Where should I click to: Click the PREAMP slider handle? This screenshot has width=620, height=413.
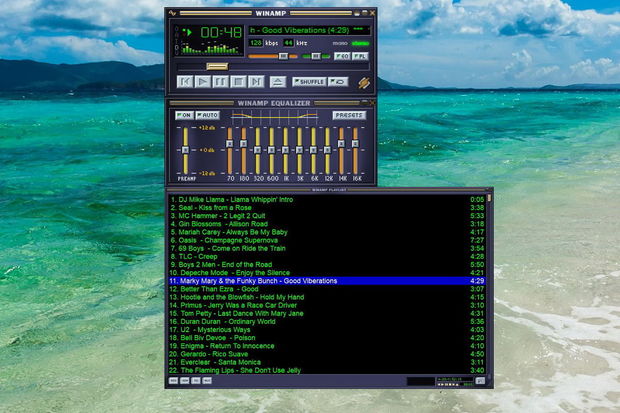[x=185, y=150]
